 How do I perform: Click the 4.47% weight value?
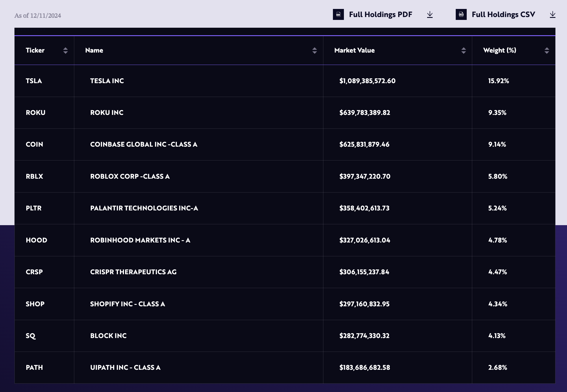(498, 272)
